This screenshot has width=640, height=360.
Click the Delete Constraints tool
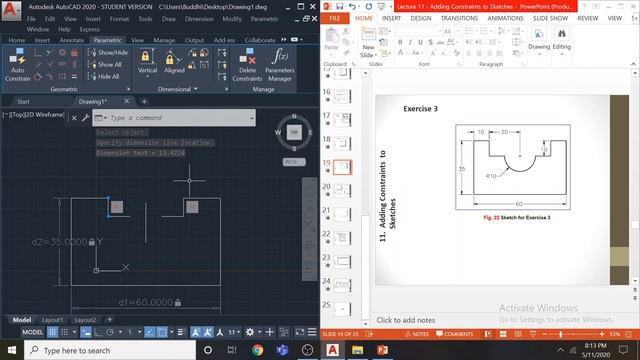(x=247, y=64)
